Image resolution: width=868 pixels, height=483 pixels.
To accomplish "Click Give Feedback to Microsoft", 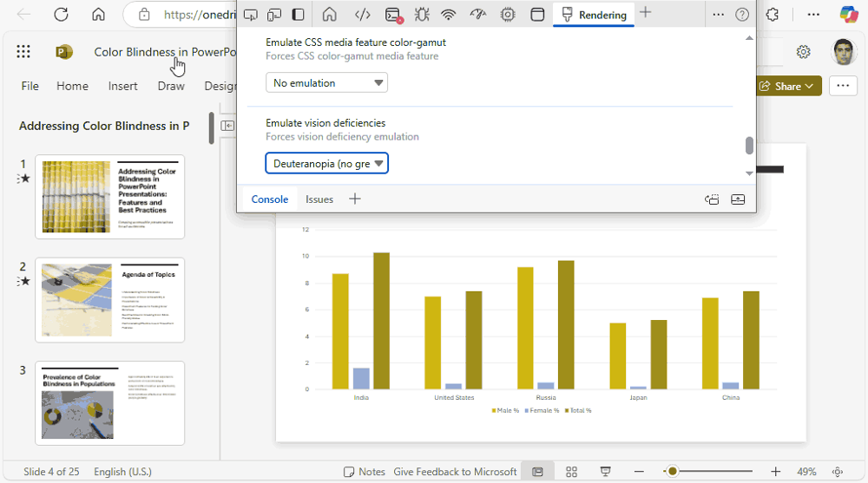I will [x=455, y=472].
